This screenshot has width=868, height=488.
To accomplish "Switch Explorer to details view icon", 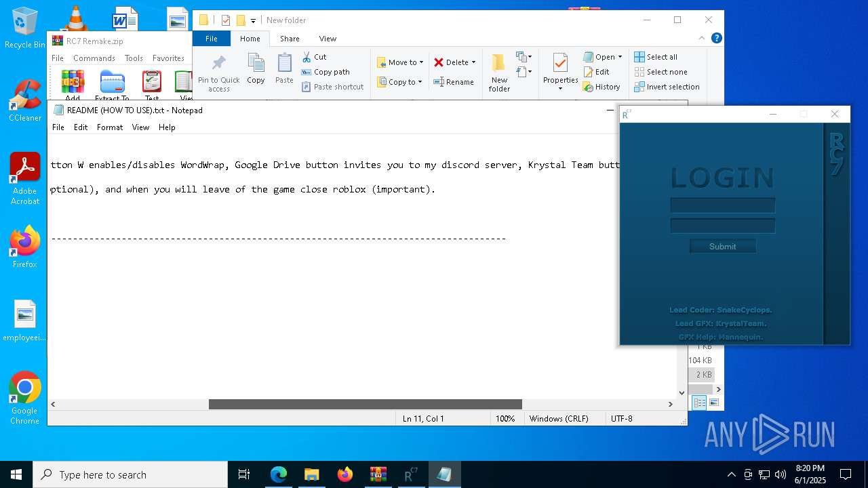I will coord(698,403).
